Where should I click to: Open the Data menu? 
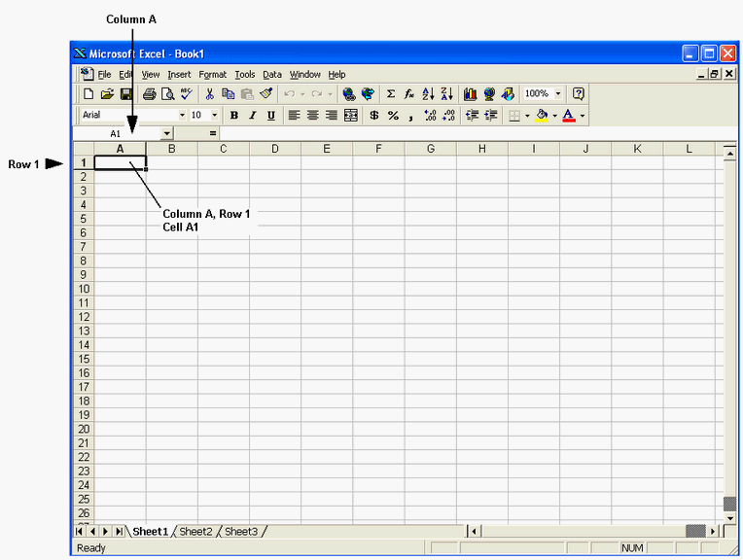(x=272, y=75)
